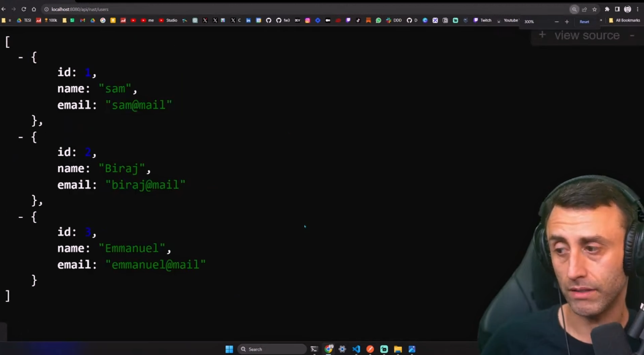Click the view source link
This screenshot has height=355, width=644.
click(587, 35)
